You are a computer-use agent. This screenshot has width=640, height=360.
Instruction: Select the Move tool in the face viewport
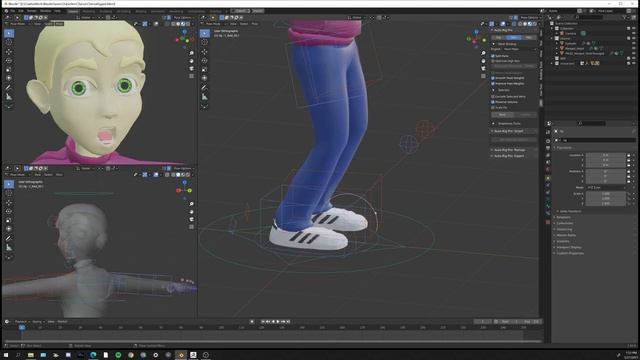coord(9,52)
